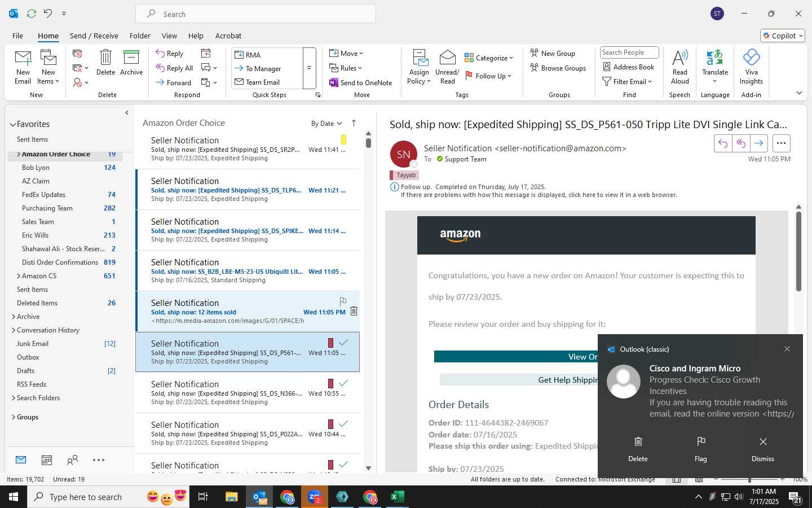Image resolution: width=812 pixels, height=508 pixels.
Task: Click Reply All in ribbon
Action: [x=174, y=68]
